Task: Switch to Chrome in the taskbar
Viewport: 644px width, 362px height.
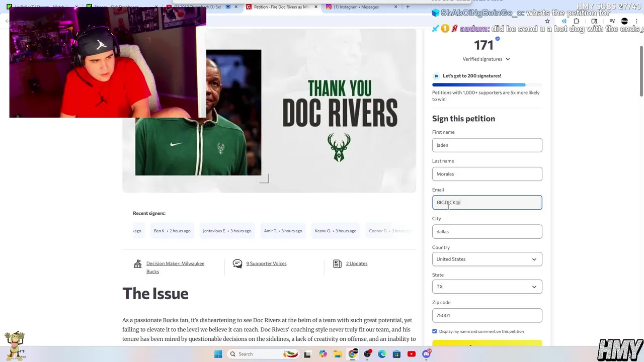Action: click(x=353, y=354)
